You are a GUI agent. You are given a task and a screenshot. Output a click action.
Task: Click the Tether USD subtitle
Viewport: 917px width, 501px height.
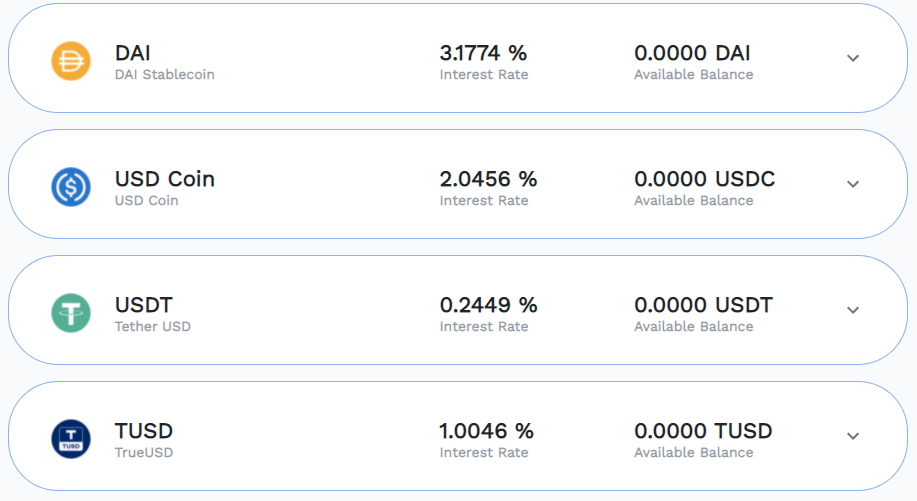tap(153, 327)
